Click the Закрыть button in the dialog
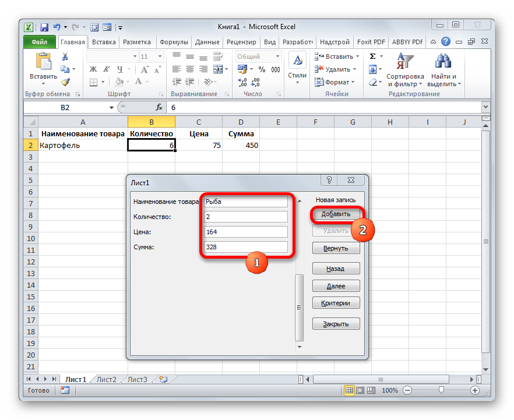The height and width of the screenshot is (420, 514). [x=336, y=324]
